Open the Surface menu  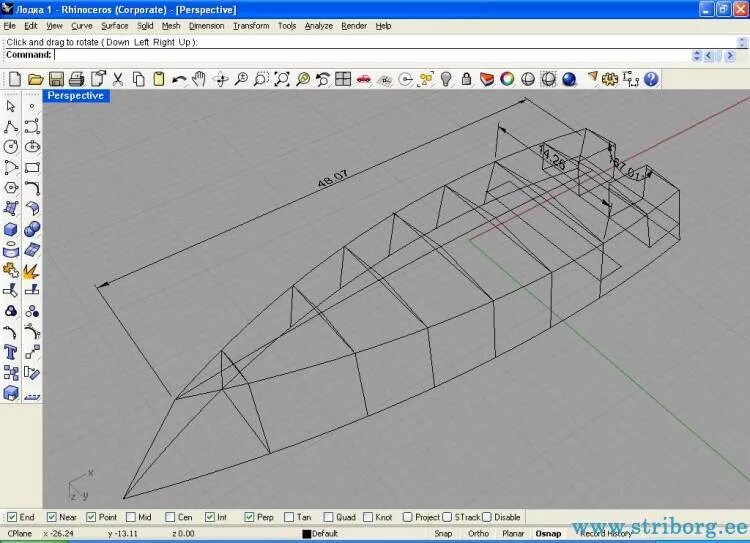pyautogui.click(x=115, y=26)
